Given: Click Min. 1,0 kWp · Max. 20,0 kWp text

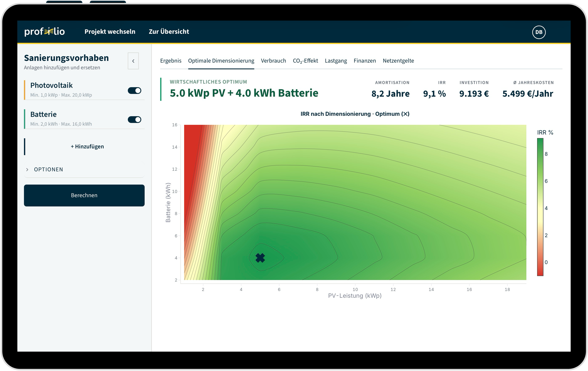Looking at the screenshot, I should coord(61,95).
